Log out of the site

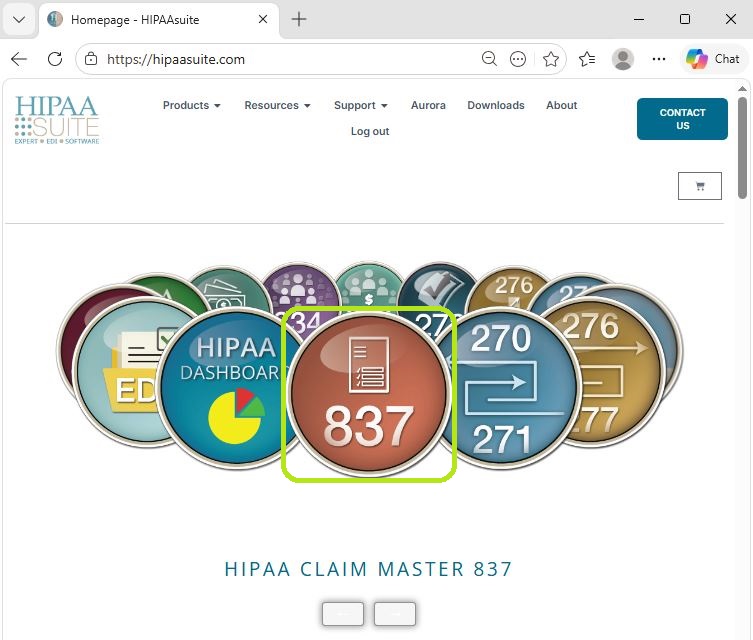(x=370, y=131)
